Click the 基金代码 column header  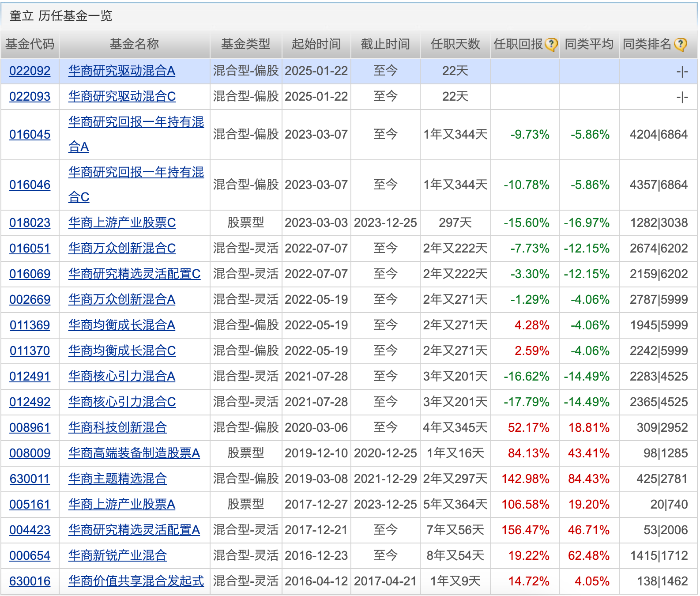point(30,44)
